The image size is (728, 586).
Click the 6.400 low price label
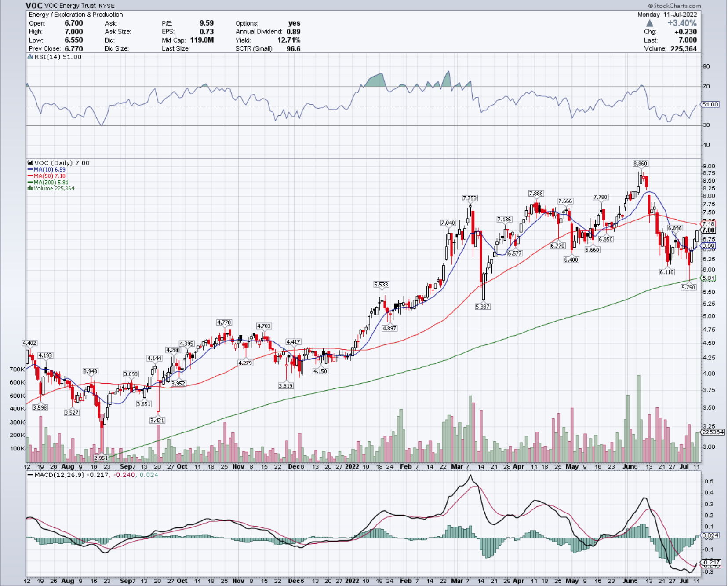coord(571,260)
